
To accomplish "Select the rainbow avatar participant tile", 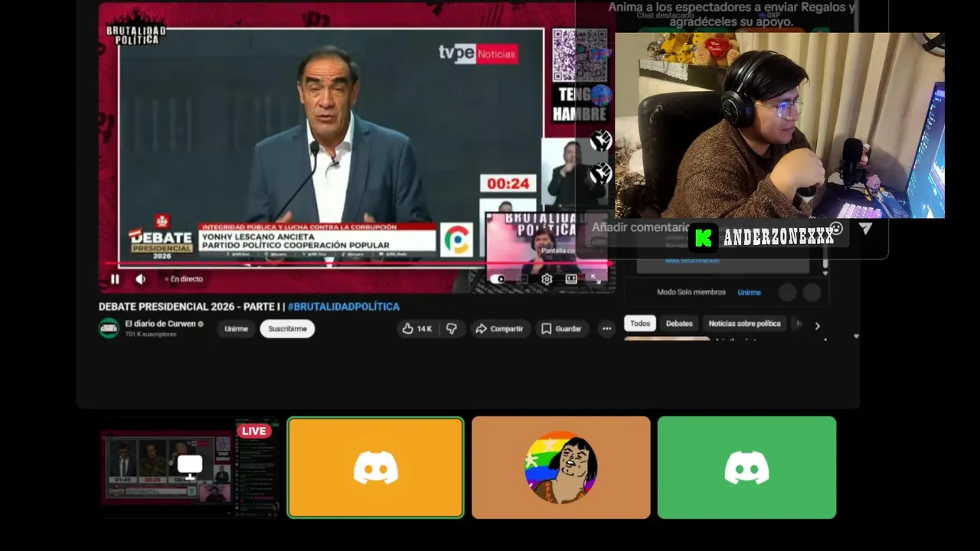I will click(561, 468).
